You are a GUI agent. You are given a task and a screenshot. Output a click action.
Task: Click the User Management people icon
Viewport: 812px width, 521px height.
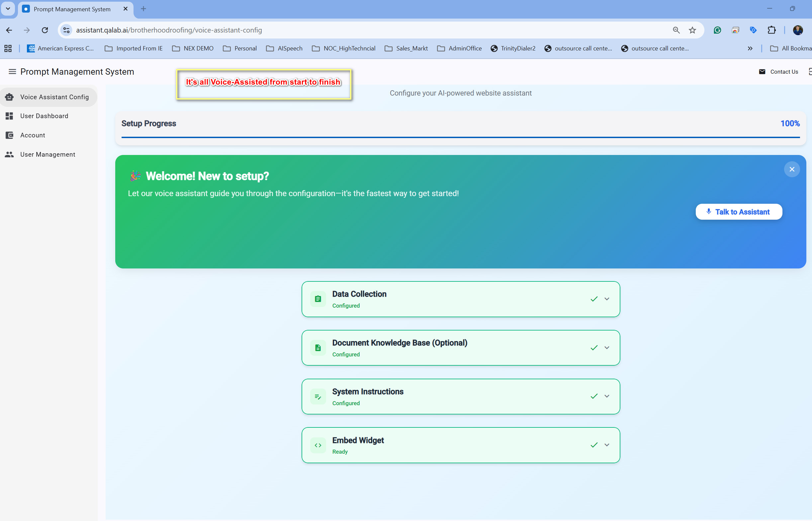coord(9,154)
